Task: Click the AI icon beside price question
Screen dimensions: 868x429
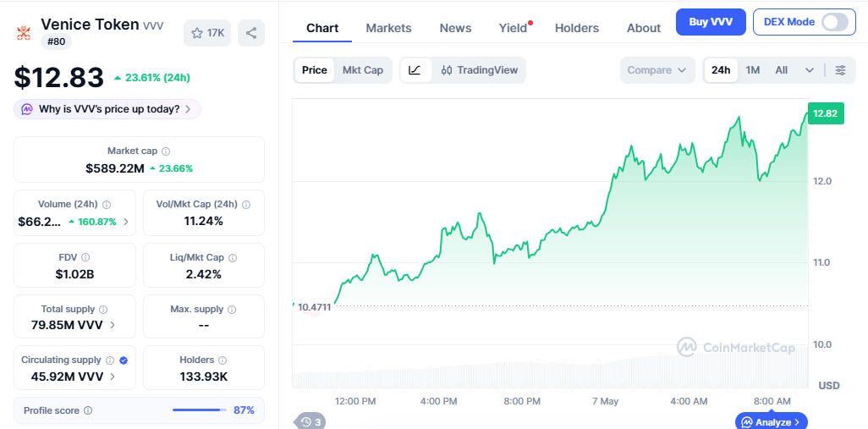Action: point(27,109)
